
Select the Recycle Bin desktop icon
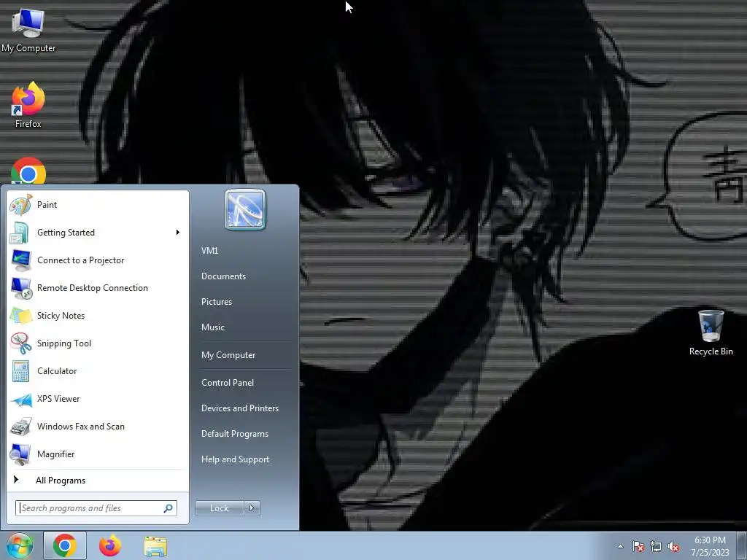[711, 332]
